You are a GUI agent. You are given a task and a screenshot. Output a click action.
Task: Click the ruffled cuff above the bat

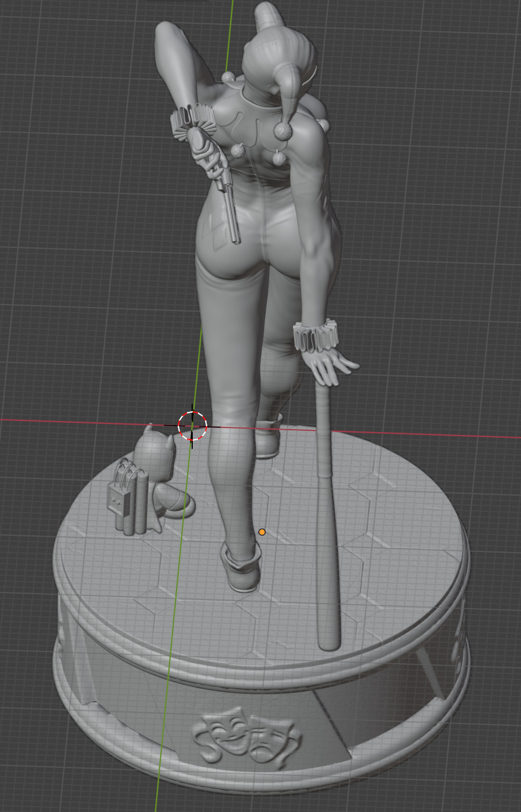click(315, 336)
